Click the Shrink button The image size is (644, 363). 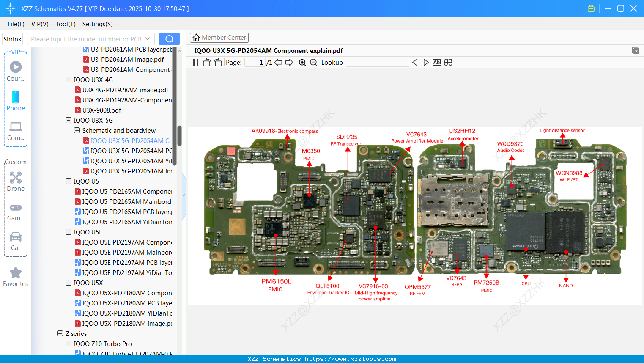[13, 39]
